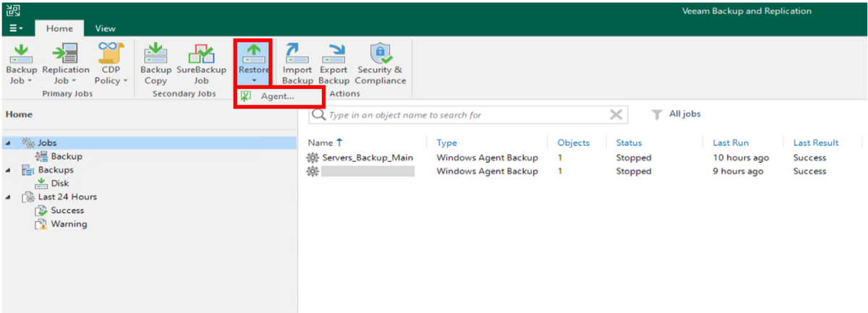
Task: Click the Success result in the 9 hours ago row
Action: 809,171
